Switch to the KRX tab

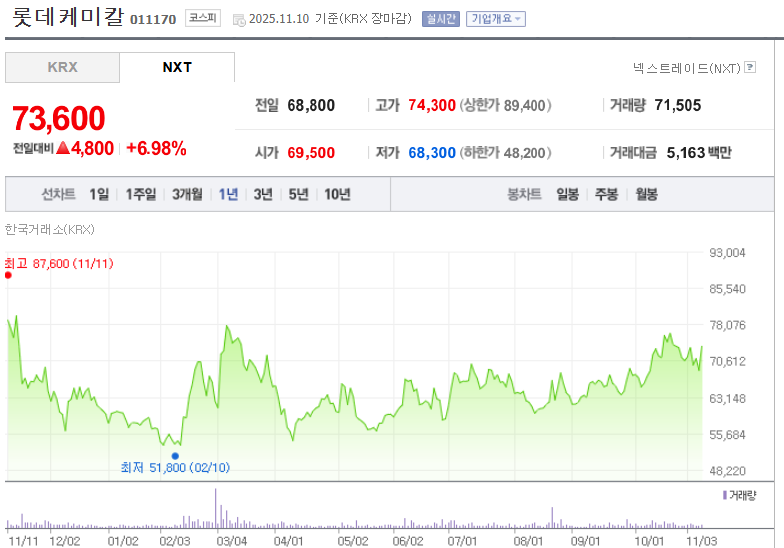click(62, 68)
